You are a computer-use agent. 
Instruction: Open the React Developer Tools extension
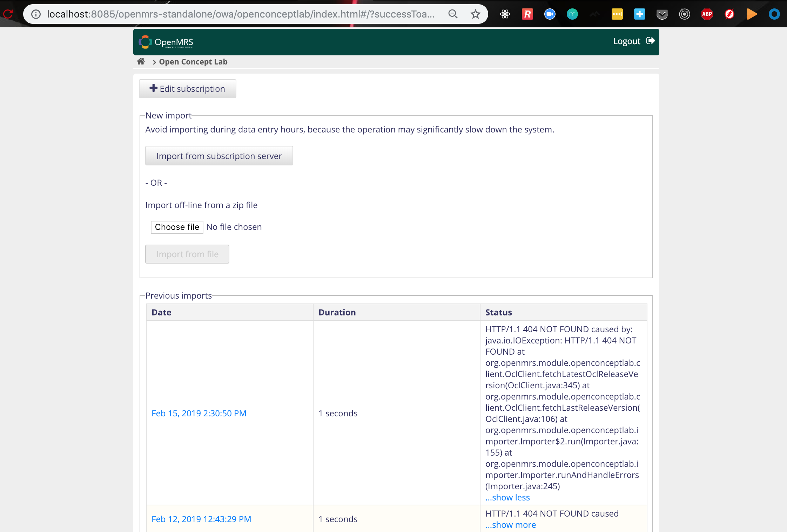click(505, 14)
